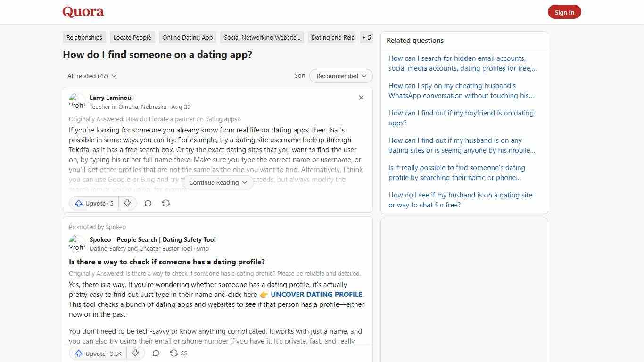Open the All related (47) filter dropdown
Viewport: 644px width, 362px height.
[x=91, y=76]
